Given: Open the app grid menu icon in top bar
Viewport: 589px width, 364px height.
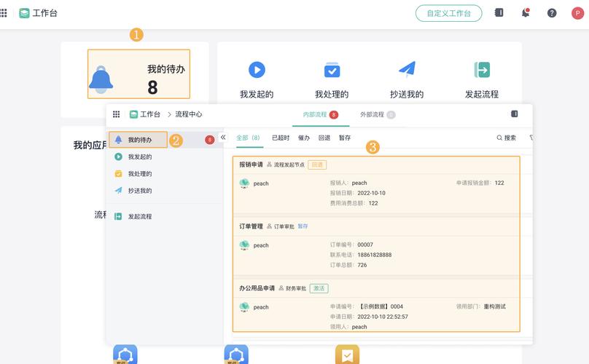Looking at the screenshot, I should (x=4, y=13).
